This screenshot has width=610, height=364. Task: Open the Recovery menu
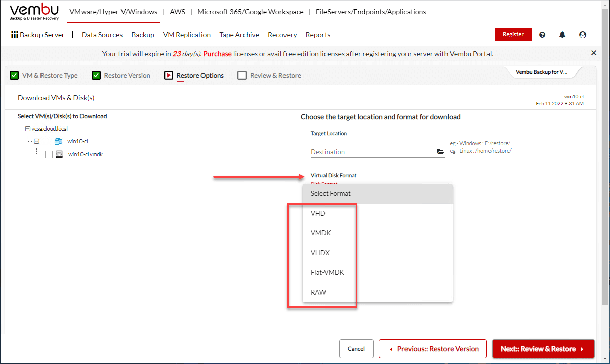pos(282,35)
